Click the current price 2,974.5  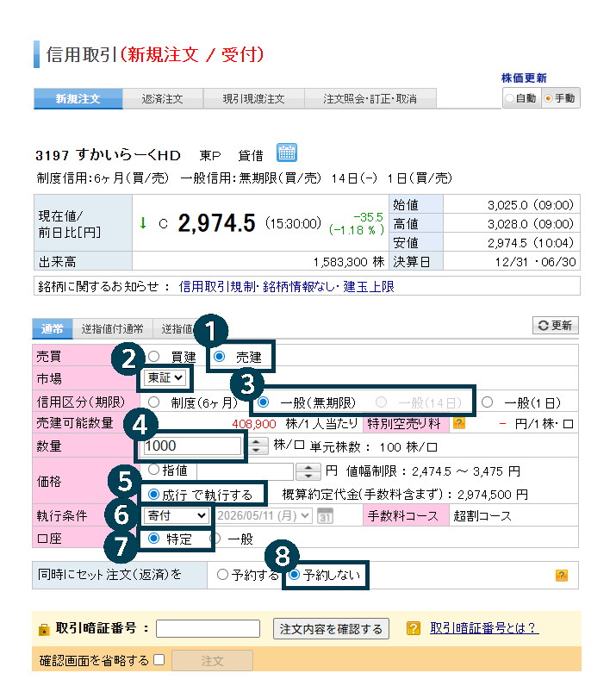pos(217,222)
